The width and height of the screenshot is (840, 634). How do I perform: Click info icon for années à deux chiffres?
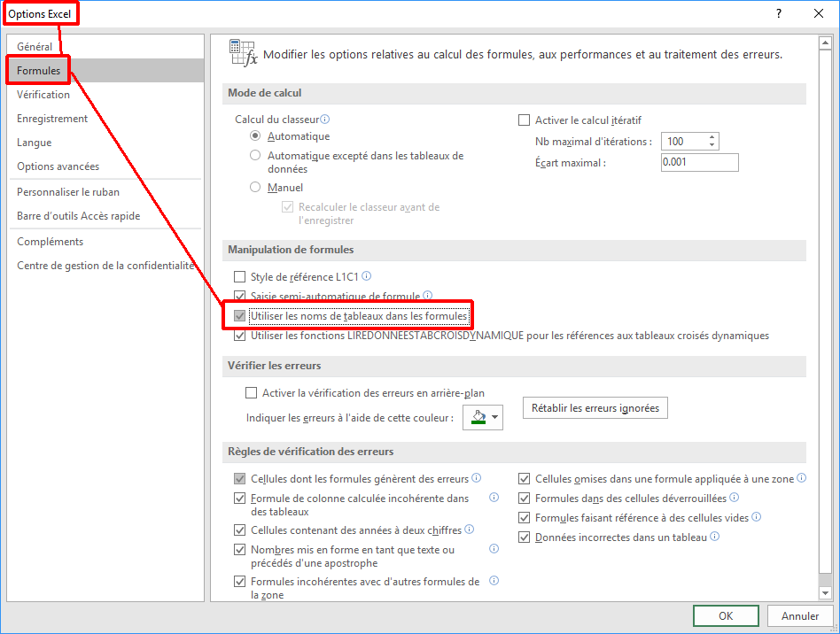[x=470, y=529]
